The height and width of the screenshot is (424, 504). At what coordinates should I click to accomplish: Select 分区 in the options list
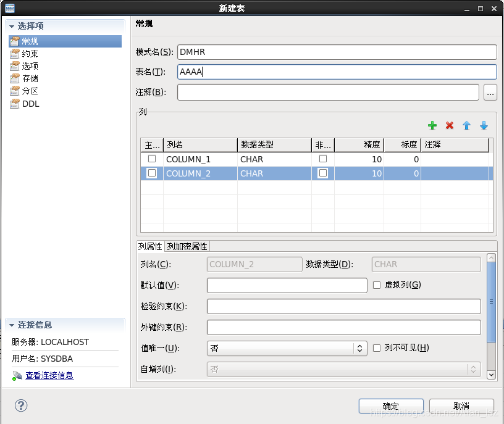click(30, 91)
